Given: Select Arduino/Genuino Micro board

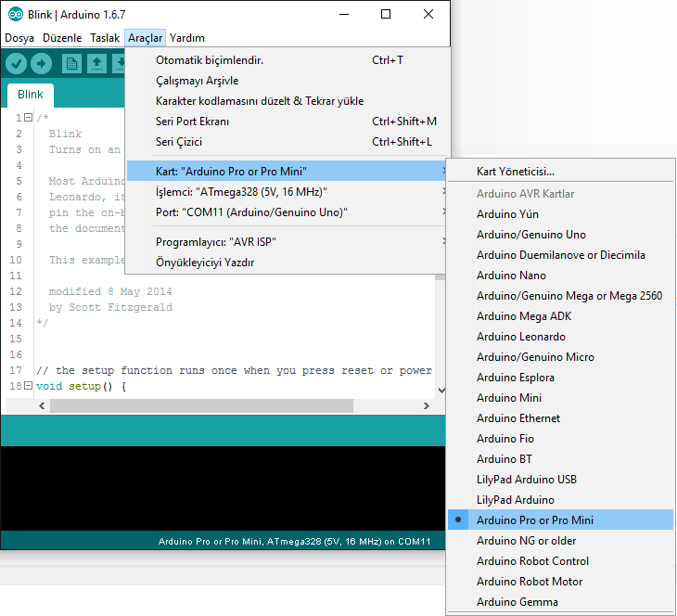Looking at the screenshot, I should (x=560, y=357).
